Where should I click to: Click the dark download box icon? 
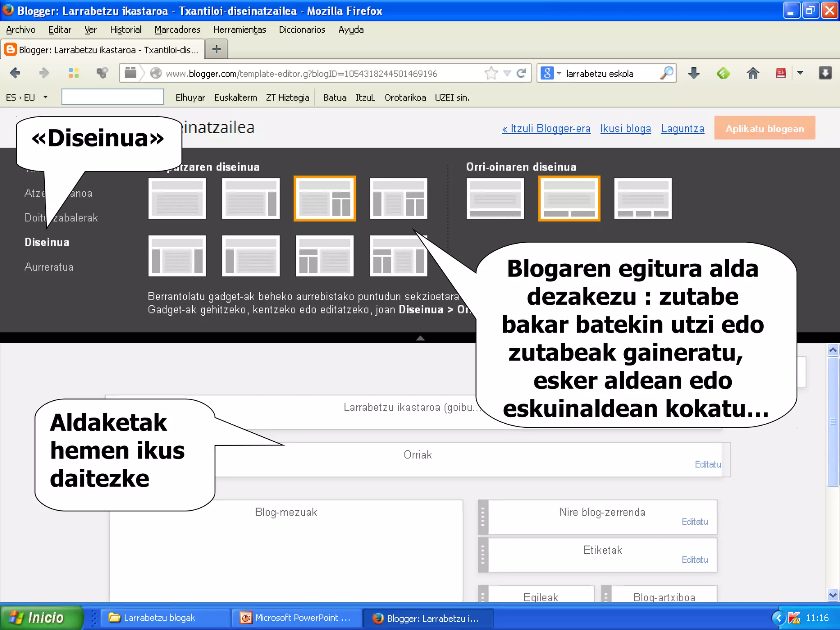(825, 73)
